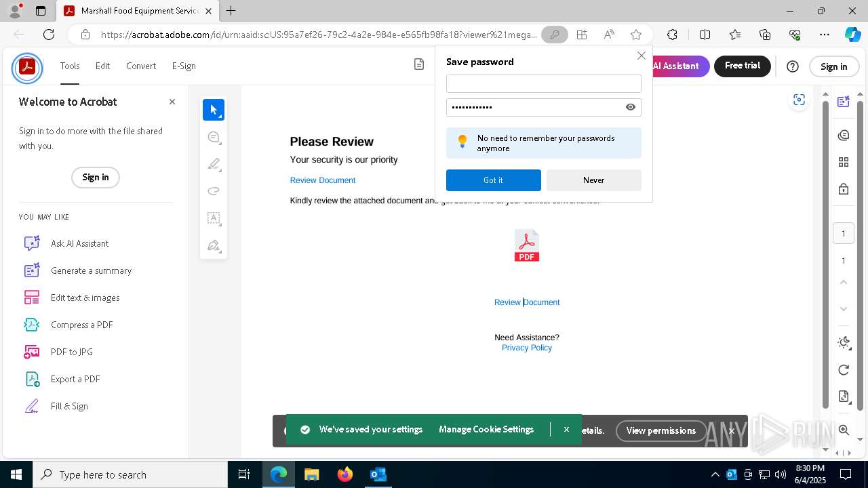The height and width of the screenshot is (488, 868).
Task: Open Review Document link below PDF icon
Action: click(527, 302)
